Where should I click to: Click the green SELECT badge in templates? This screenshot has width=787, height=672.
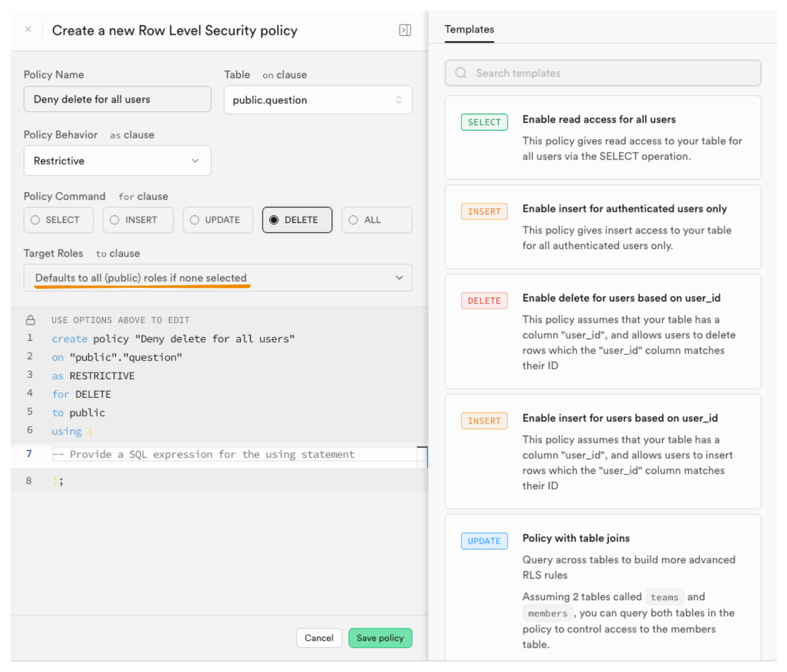[x=484, y=122]
